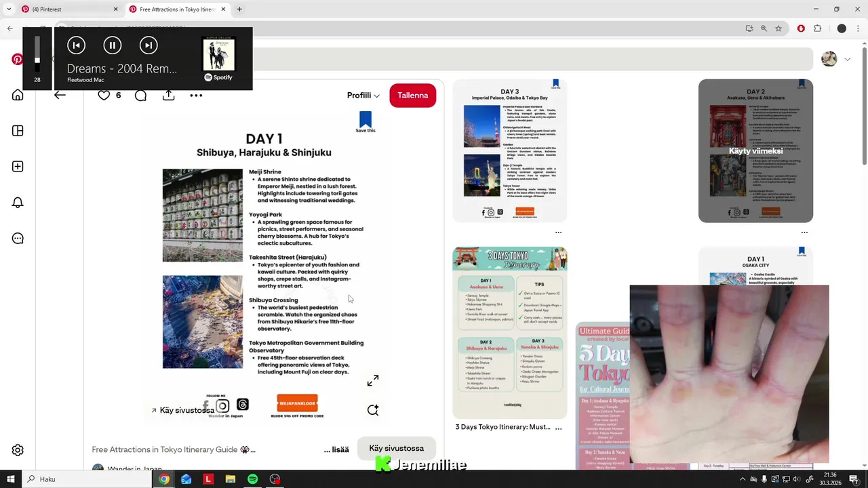
Task: Open the Profiili board dropdown
Action: click(363, 96)
